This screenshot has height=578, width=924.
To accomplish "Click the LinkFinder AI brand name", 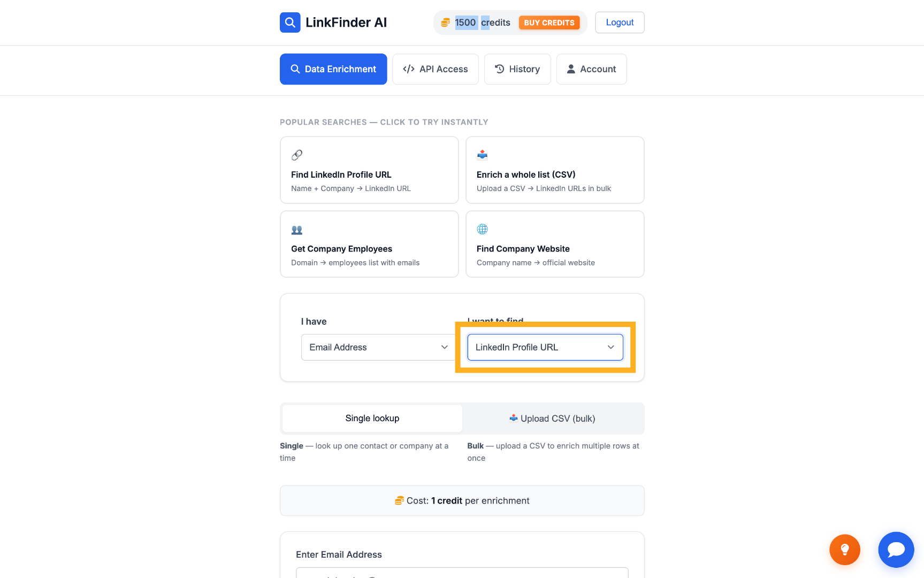I will coord(346,22).
